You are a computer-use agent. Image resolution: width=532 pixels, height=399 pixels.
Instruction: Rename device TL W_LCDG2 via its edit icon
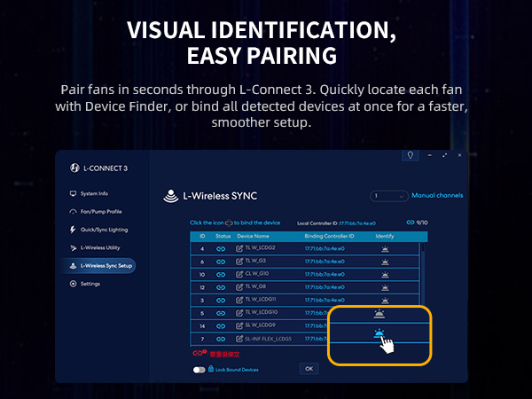[239, 248]
